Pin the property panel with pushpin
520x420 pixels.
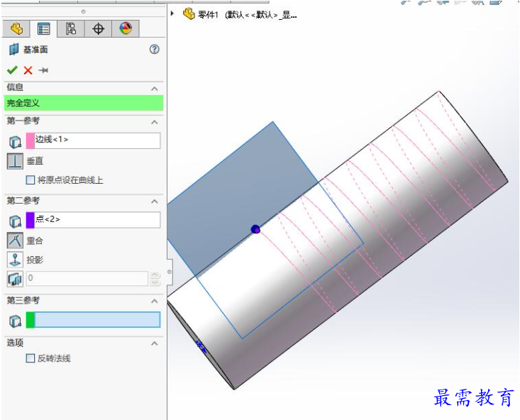point(43,70)
